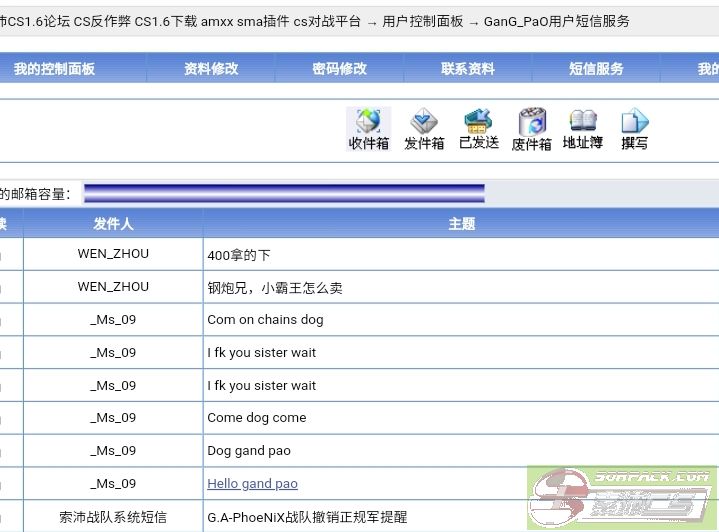The image size is (719, 532).
Task: Click the blue mailbox capacity bar
Action: tap(284, 193)
